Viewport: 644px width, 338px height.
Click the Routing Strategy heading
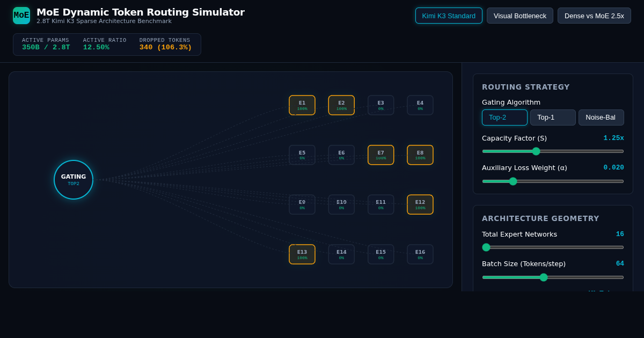526,87
